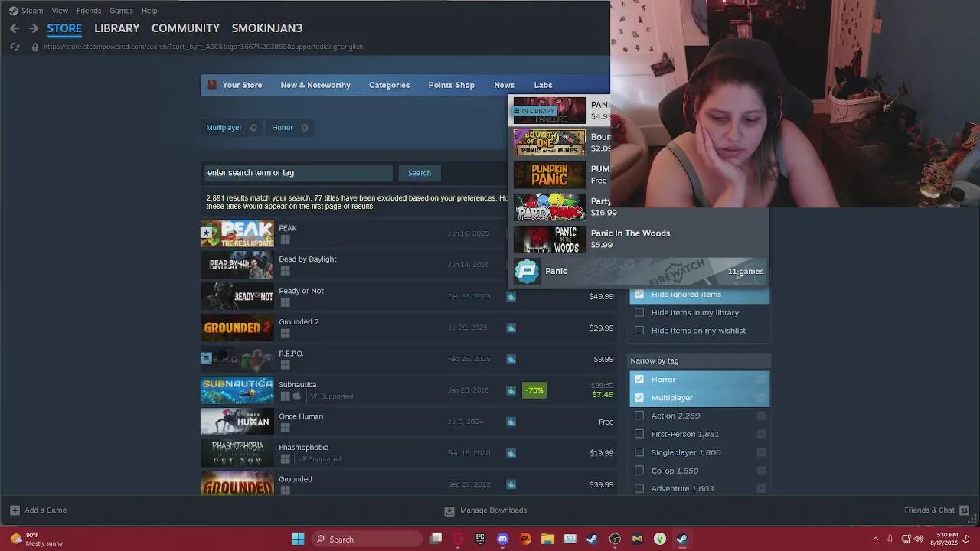Image resolution: width=980 pixels, height=551 pixels.
Task: Go forward with the right arrow
Action: click(34, 28)
